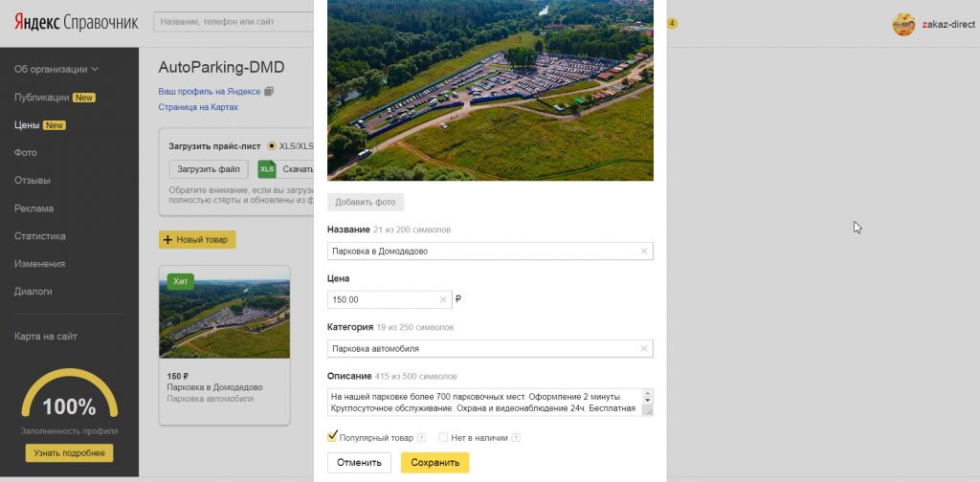Click help icon next to Популярный товар
The image size is (980, 482).
click(421, 438)
